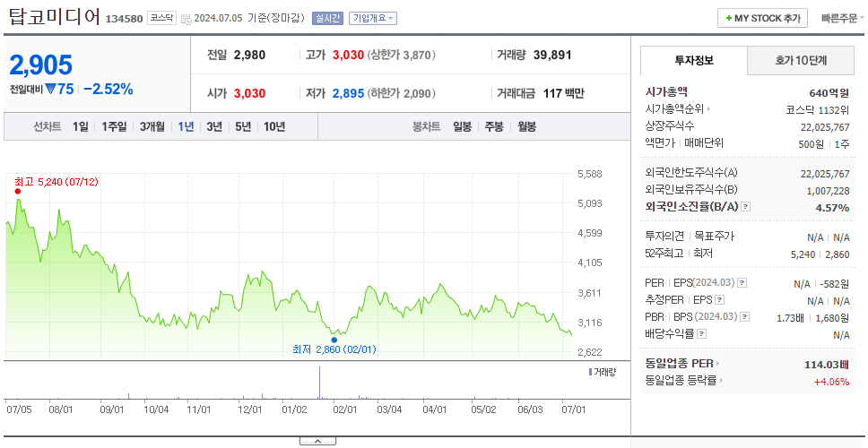Click the 전일 value 2,980

(249, 56)
